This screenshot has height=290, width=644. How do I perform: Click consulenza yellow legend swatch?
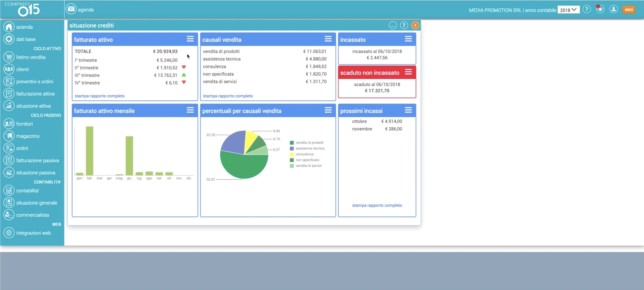[292, 154]
